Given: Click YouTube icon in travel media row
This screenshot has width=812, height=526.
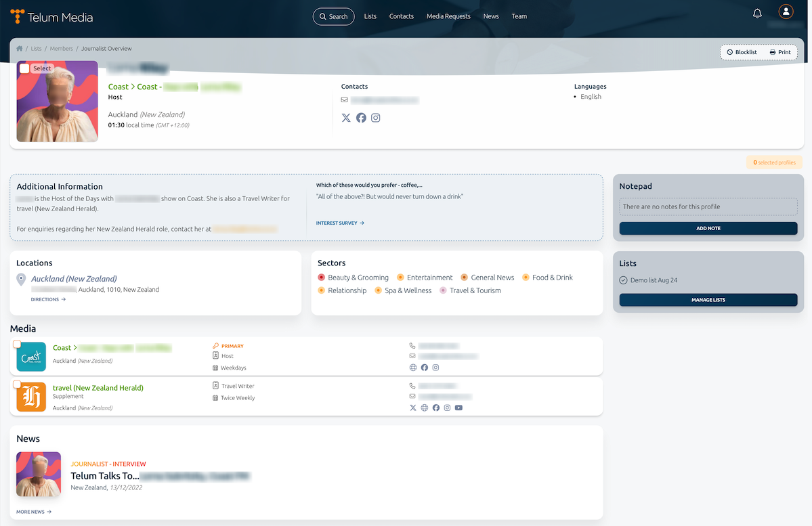Looking at the screenshot, I should (458, 408).
